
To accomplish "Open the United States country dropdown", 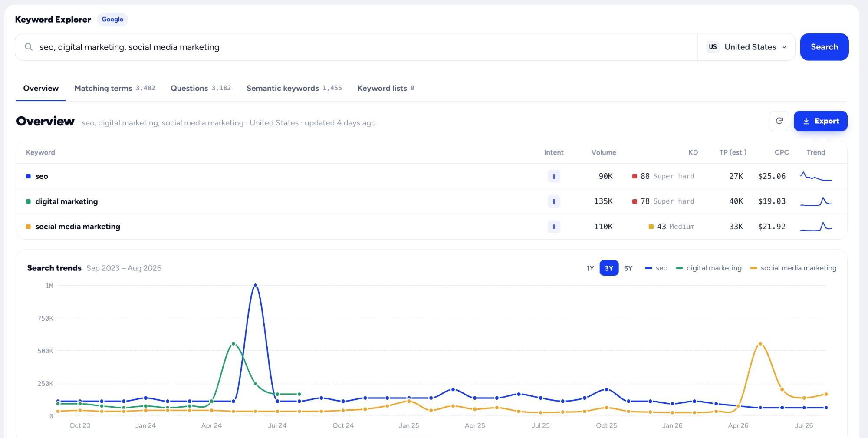I will pyautogui.click(x=746, y=47).
